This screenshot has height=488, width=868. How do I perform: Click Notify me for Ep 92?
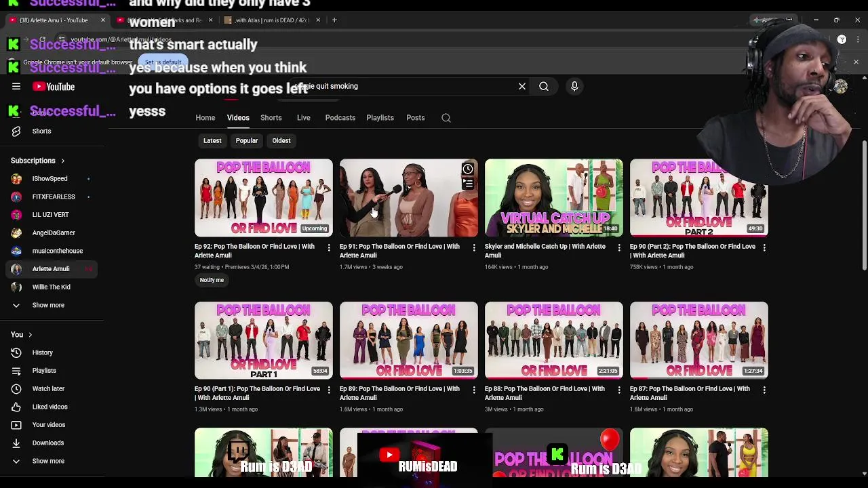pyautogui.click(x=212, y=280)
